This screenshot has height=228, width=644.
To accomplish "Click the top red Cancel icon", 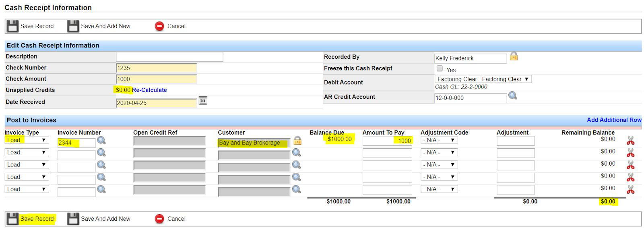I will click(x=159, y=26).
